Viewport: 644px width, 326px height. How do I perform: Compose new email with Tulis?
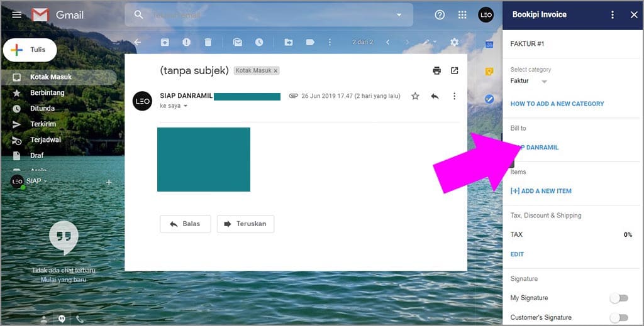(x=30, y=50)
